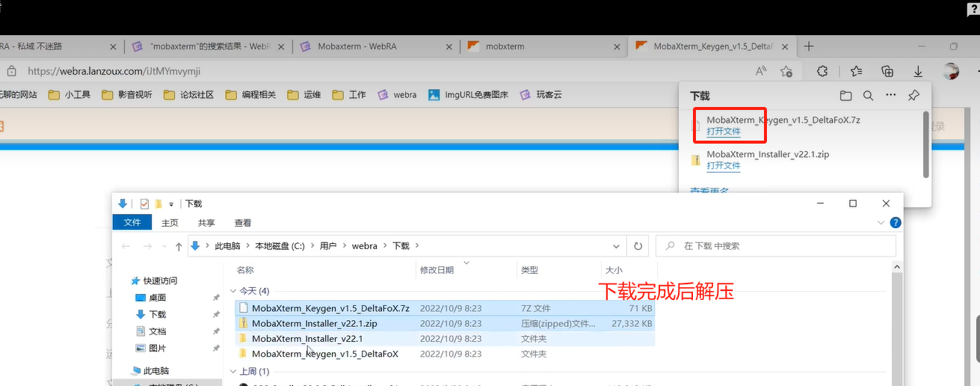980x386 pixels.
Task: Open Explorer help question mark icon
Action: pos(896,223)
